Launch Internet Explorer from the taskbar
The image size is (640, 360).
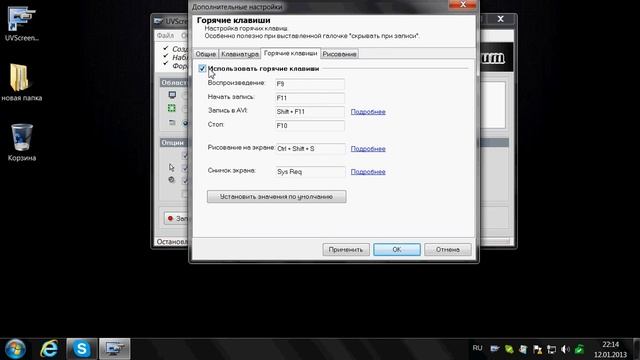[x=49, y=349]
